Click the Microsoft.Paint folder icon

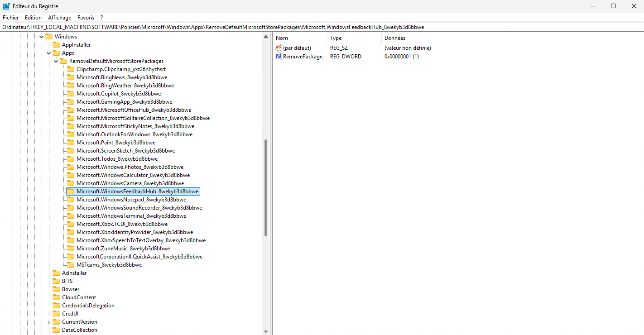[x=71, y=143]
